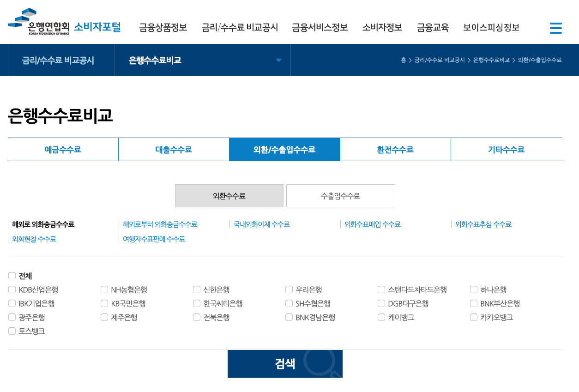The width and height of the screenshot is (579, 392).
Task: Open the 여행자수표판매 수수료 link
Action: [154, 239]
